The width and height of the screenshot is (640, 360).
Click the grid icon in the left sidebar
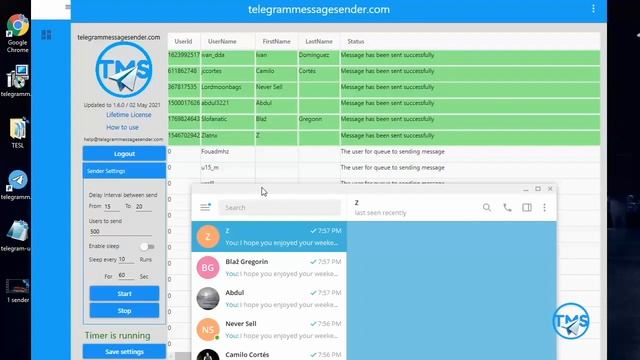click(x=46, y=35)
